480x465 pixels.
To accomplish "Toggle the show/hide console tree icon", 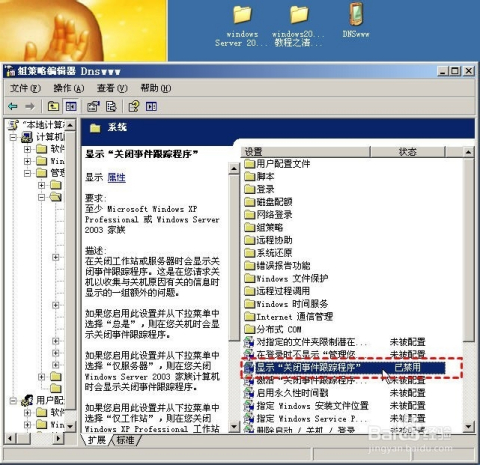I will coord(71,106).
